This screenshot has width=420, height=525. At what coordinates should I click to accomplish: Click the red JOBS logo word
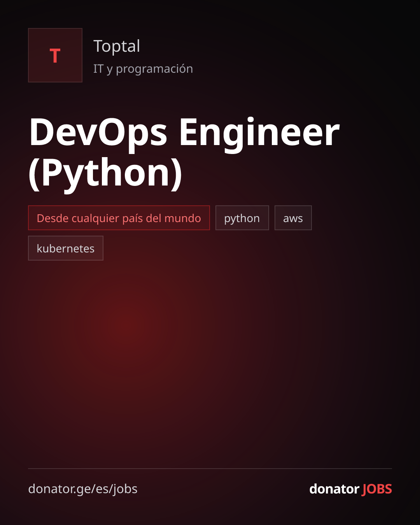point(377,489)
